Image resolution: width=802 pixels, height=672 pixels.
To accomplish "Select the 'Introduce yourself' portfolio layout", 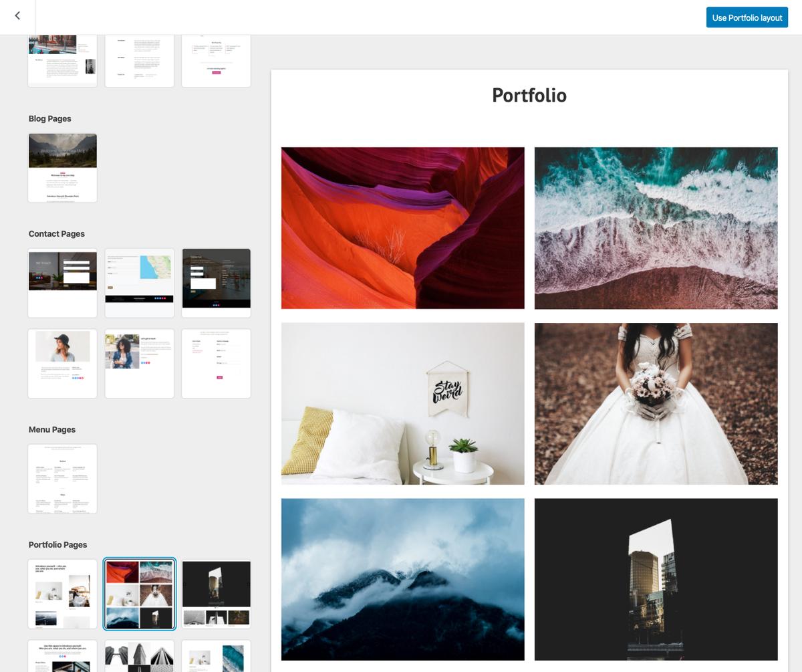I will point(62,594).
